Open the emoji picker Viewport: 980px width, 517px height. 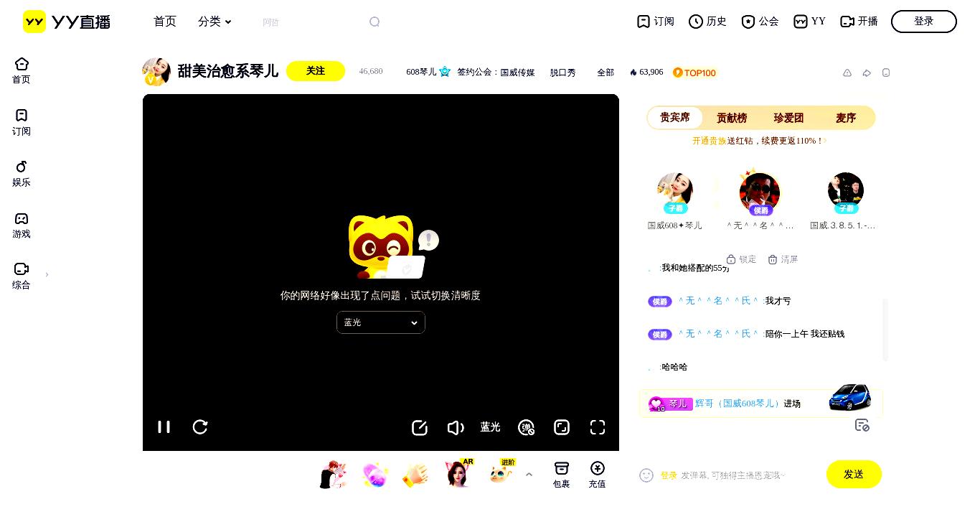point(646,475)
